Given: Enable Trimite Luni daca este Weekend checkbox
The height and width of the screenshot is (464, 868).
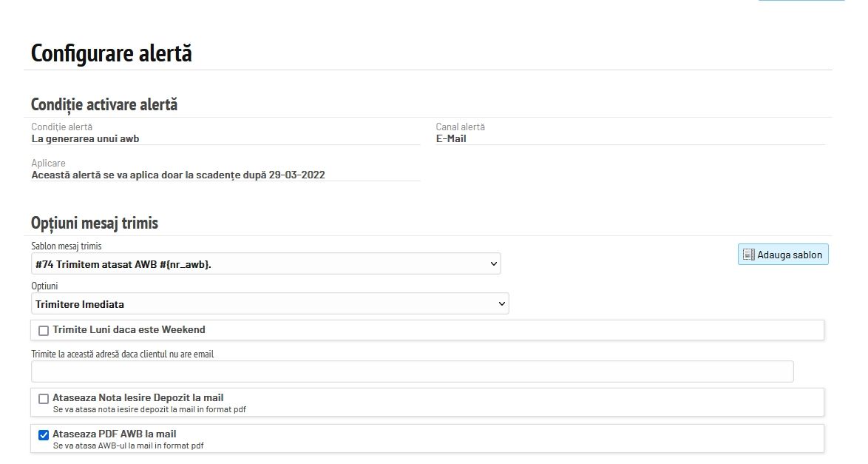Looking at the screenshot, I should 44,330.
